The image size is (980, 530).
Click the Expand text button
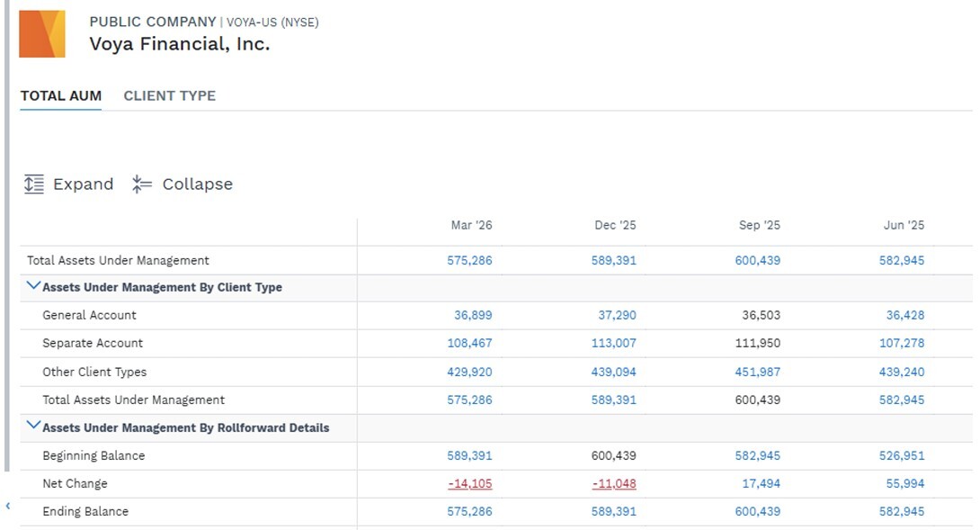(x=83, y=184)
